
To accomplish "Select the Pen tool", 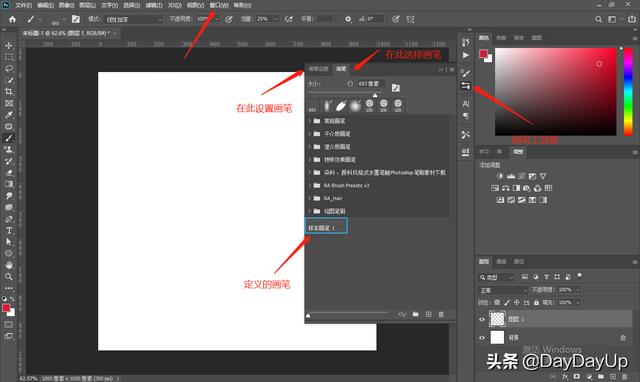I will tap(9, 219).
